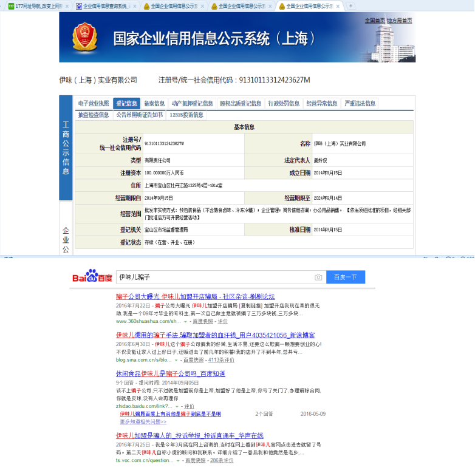Click the 全国首页 link in header
This screenshot has width=475, height=476.
(x=375, y=21)
